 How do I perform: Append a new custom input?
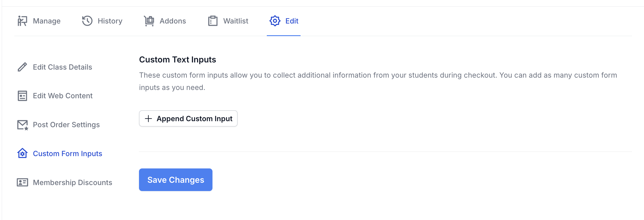pos(188,119)
